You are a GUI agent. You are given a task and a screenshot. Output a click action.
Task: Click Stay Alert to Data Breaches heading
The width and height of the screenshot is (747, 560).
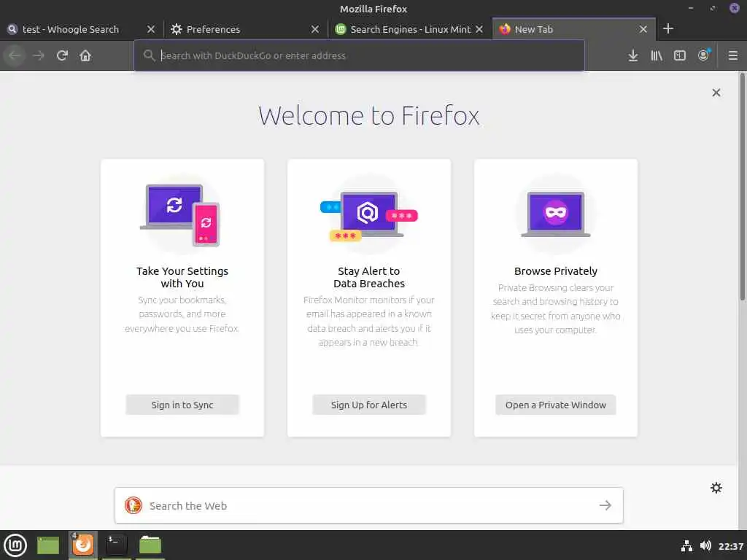click(368, 277)
